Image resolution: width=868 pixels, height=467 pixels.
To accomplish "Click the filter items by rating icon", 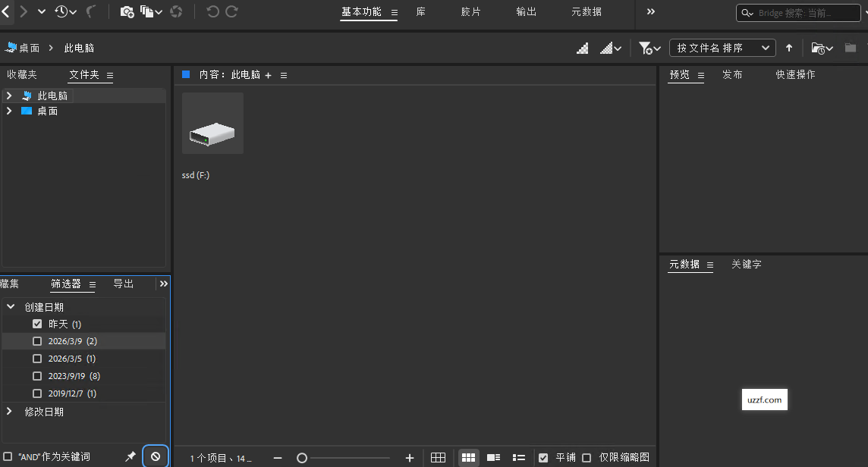I will tap(645, 48).
